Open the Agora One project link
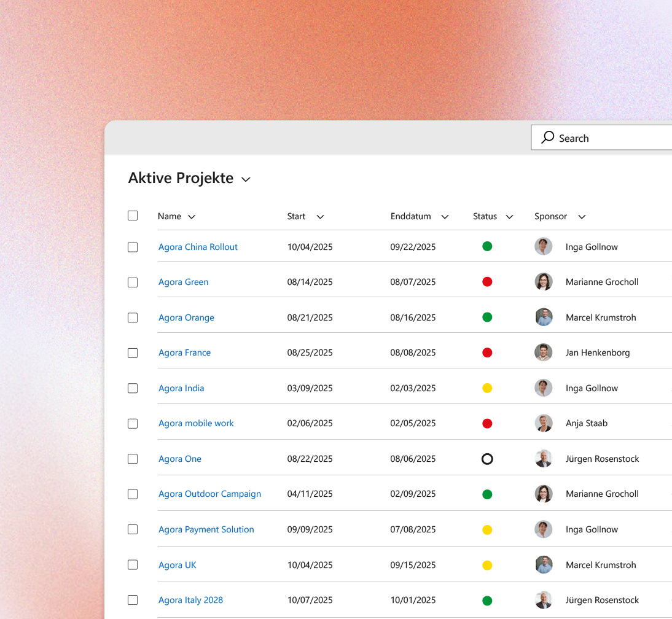672x619 pixels. (x=180, y=459)
